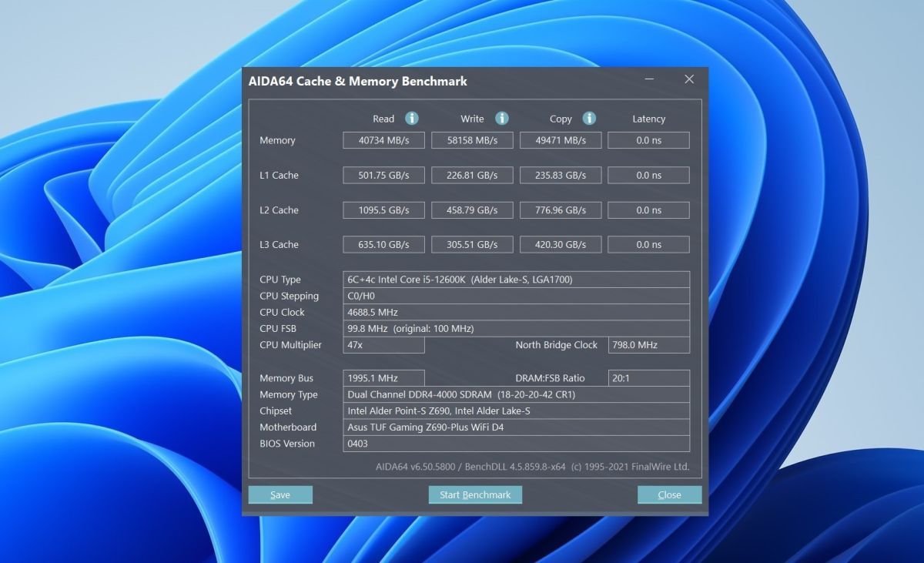924x563 pixels.
Task: Click the Latency column header
Action: [648, 119]
